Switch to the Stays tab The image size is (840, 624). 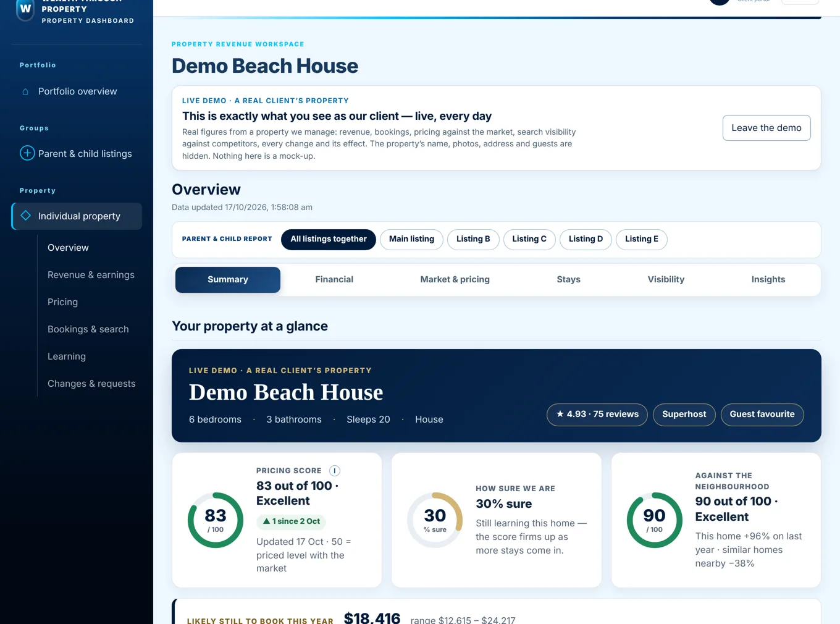pos(568,280)
